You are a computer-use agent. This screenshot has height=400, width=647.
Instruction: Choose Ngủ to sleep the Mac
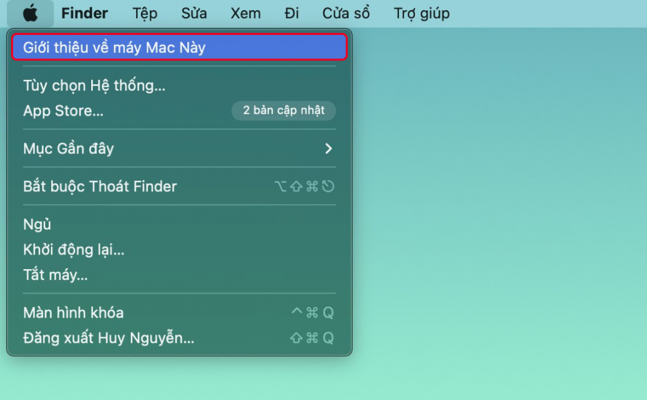coord(37,224)
